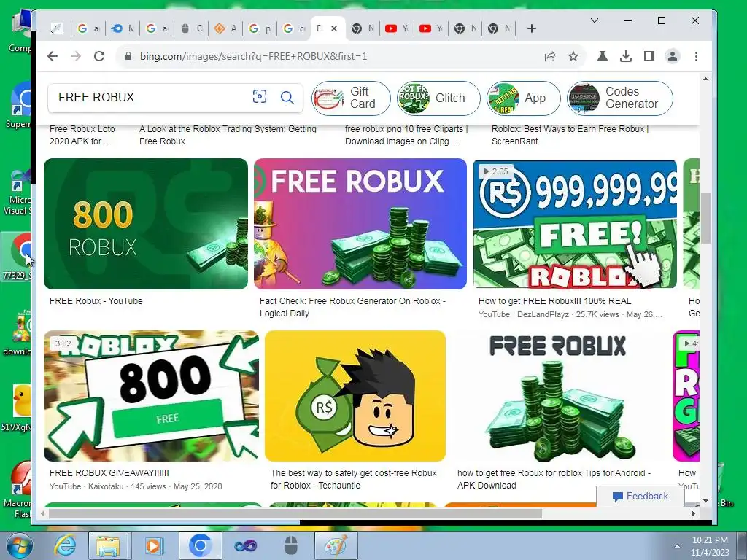Open 'how to get free Robux for roblox' link

coord(554,479)
